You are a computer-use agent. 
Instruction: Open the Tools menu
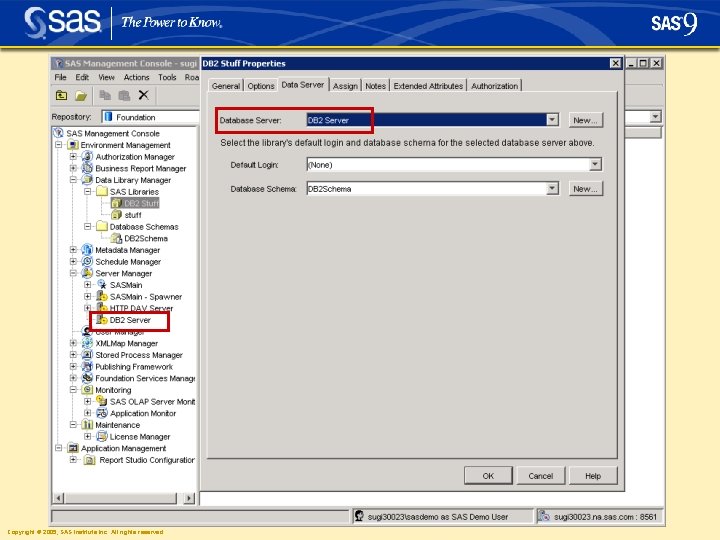click(x=167, y=77)
